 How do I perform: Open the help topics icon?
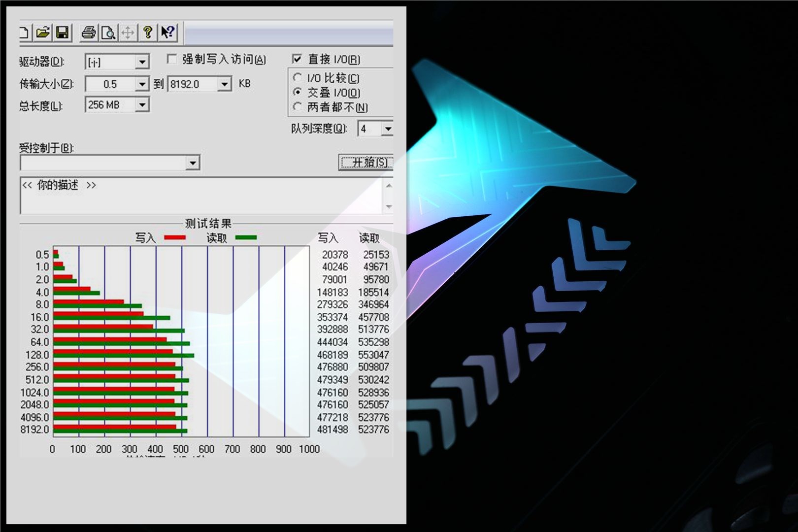(x=147, y=33)
